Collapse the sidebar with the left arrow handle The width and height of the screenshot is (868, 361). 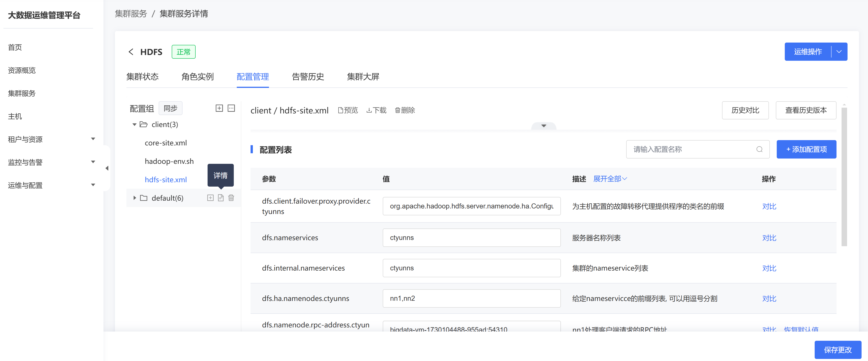tap(107, 168)
